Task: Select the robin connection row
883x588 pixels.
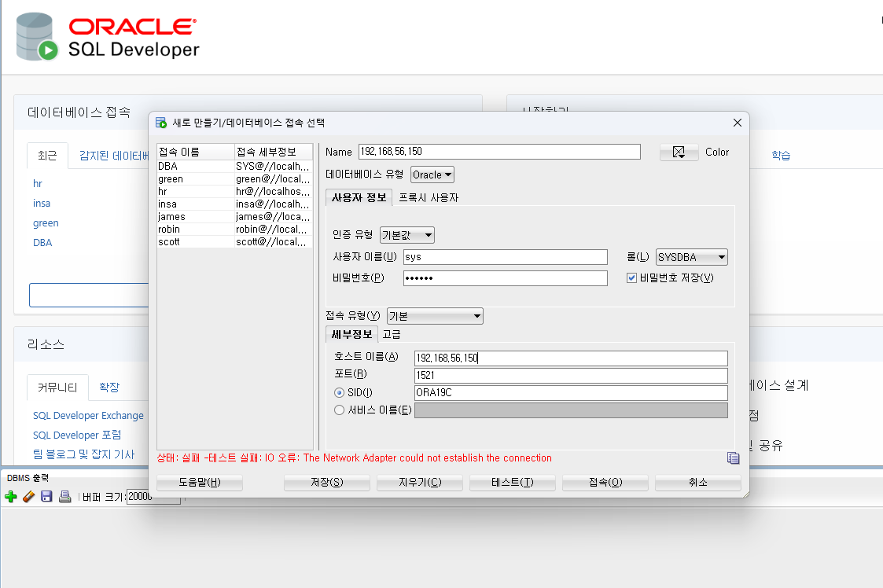Action: (x=234, y=230)
